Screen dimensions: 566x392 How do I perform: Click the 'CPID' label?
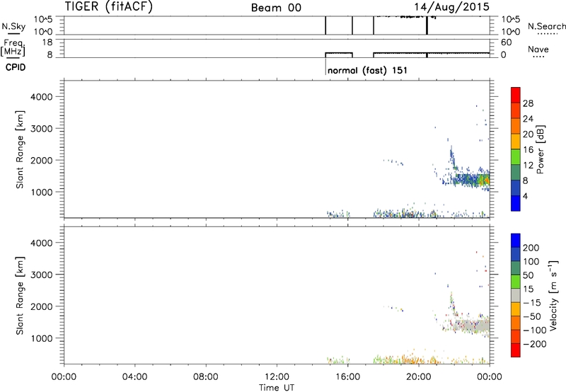click(x=16, y=67)
